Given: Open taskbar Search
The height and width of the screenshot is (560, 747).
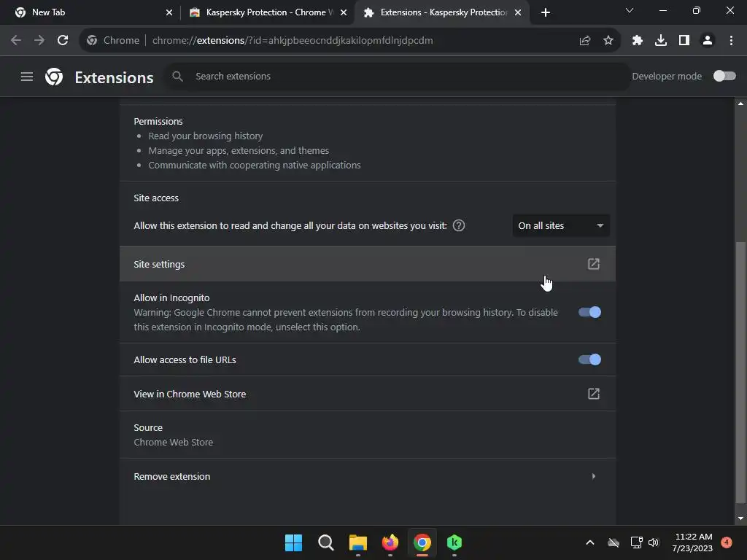Looking at the screenshot, I should (x=326, y=542).
